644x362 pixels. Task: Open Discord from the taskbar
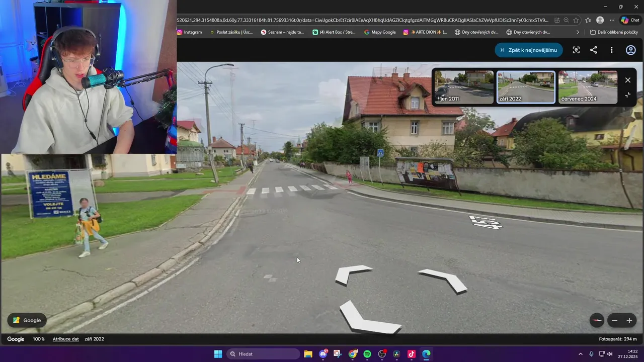323,354
